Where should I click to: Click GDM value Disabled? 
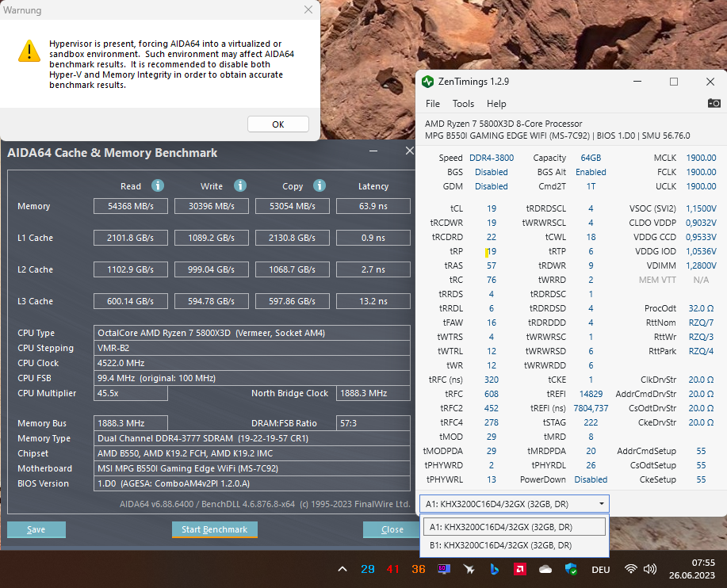click(492, 186)
